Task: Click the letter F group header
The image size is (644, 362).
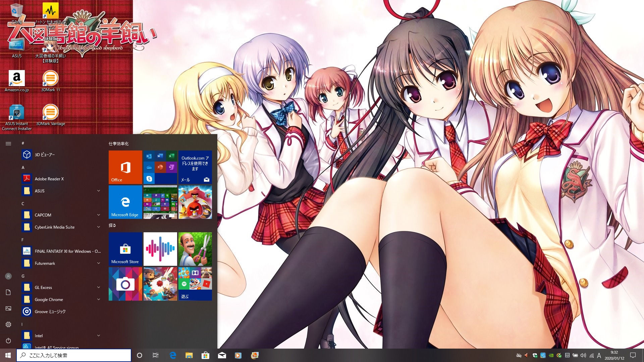Action: 23,240
